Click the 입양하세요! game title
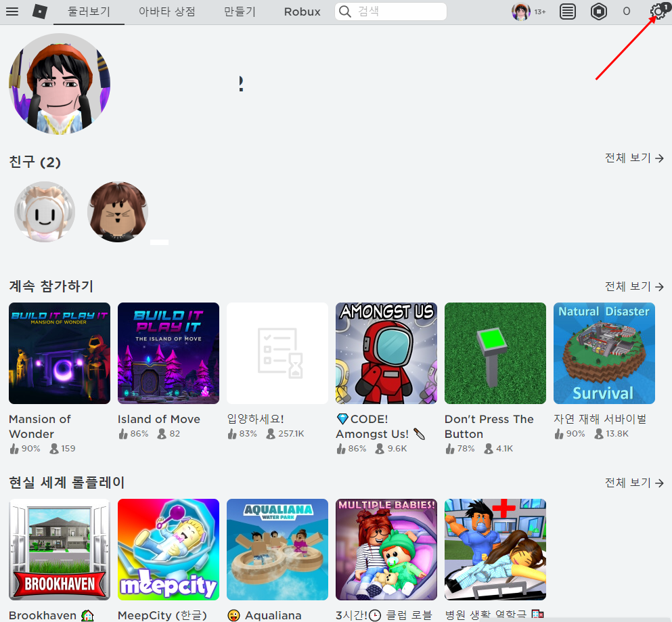 (255, 419)
